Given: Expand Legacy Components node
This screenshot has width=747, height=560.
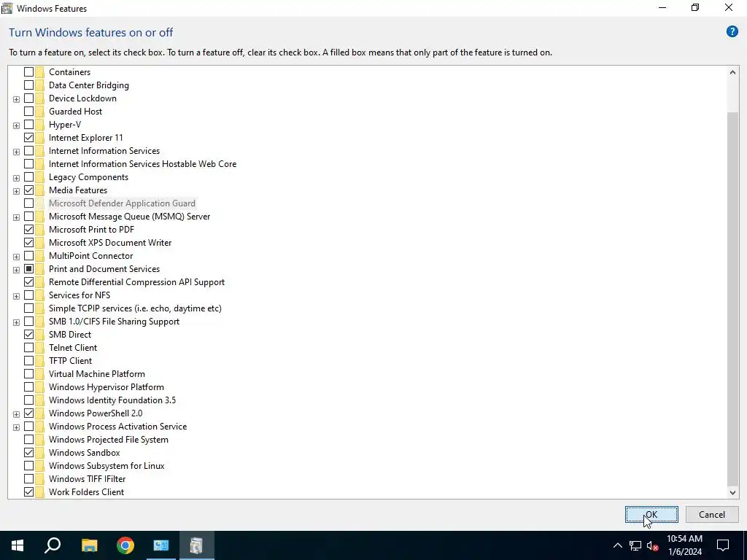Looking at the screenshot, I should [16, 178].
